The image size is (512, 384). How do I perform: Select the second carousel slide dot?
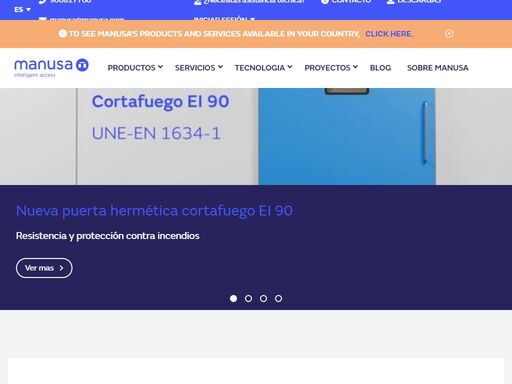(x=248, y=298)
